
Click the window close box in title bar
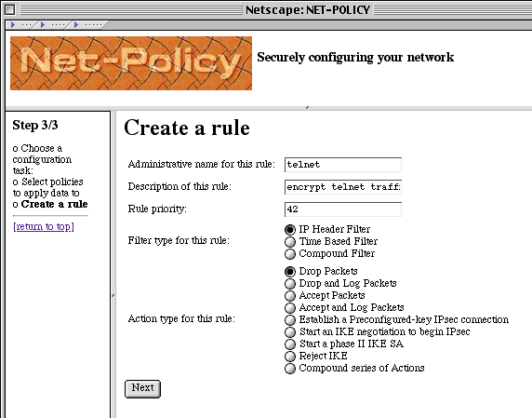point(10,10)
